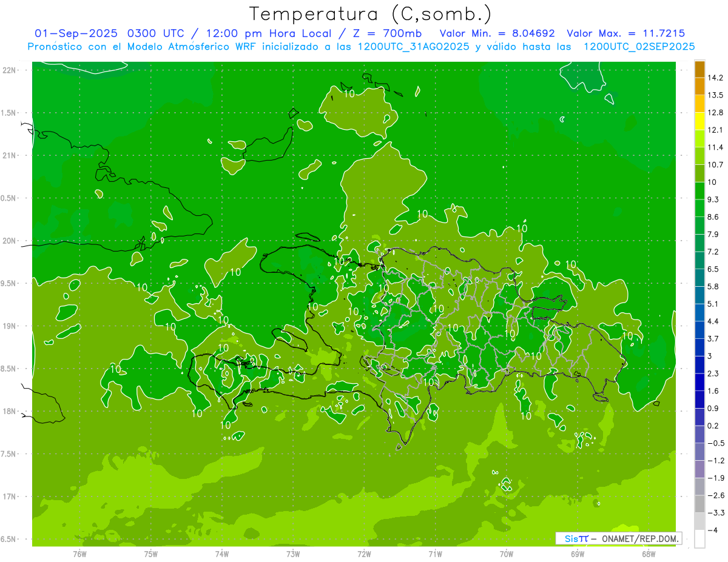Click the '01-Sep-2025 0300 UTC' date text

(x=112, y=33)
